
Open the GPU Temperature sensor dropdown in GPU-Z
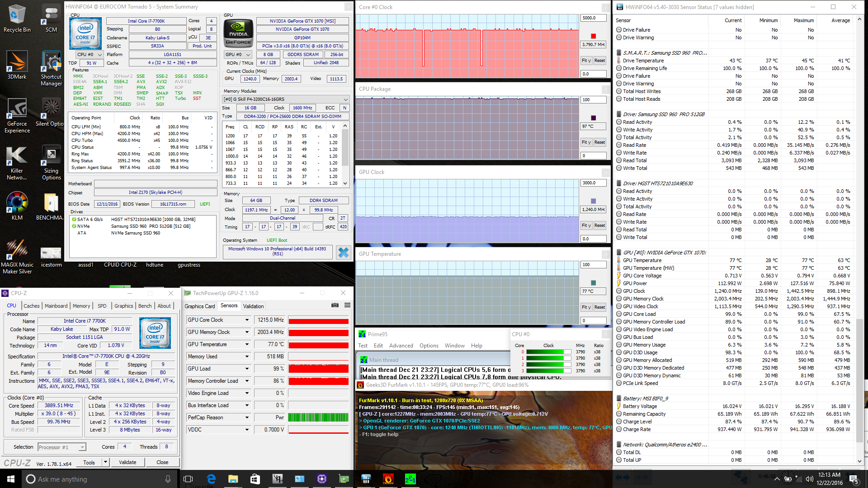pos(247,344)
